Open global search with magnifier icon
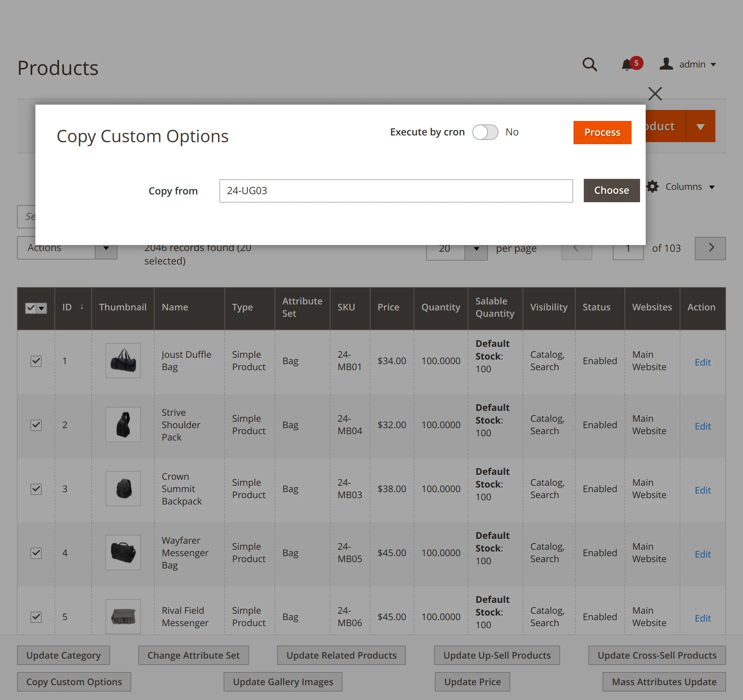Screen dimensions: 743x700 (x=590, y=65)
